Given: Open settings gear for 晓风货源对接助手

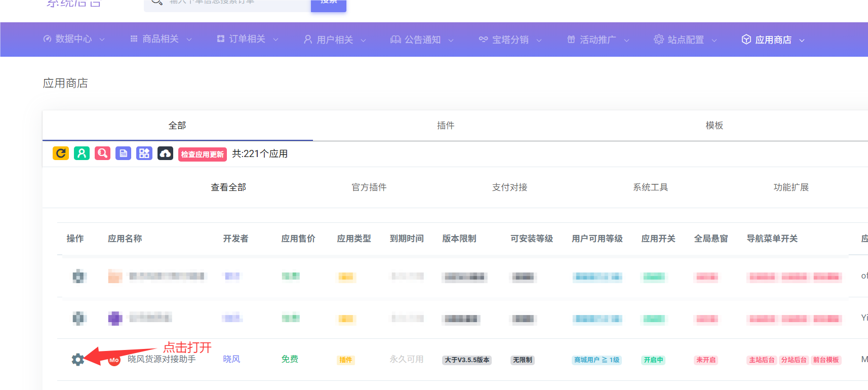Looking at the screenshot, I should pos(78,360).
